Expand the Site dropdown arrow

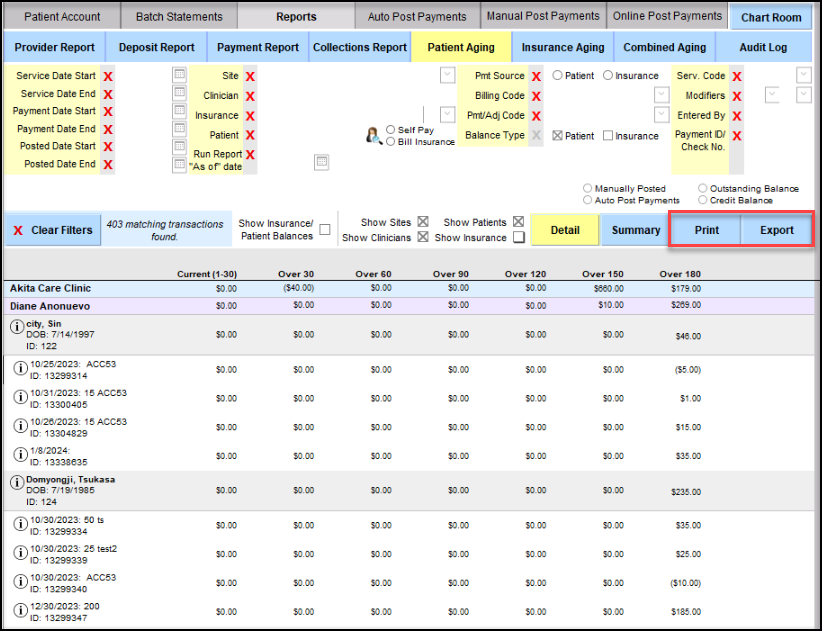pyautogui.click(x=447, y=76)
